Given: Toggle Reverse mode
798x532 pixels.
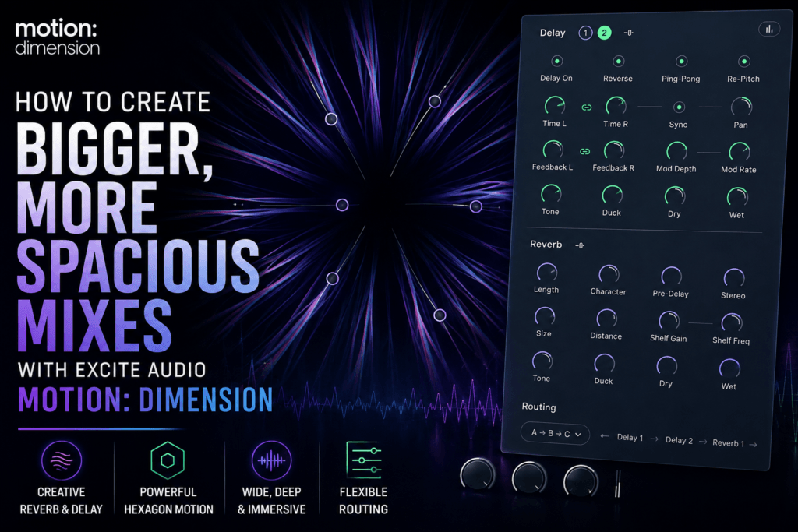Looking at the screenshot, I should click(x=618, y=62).
